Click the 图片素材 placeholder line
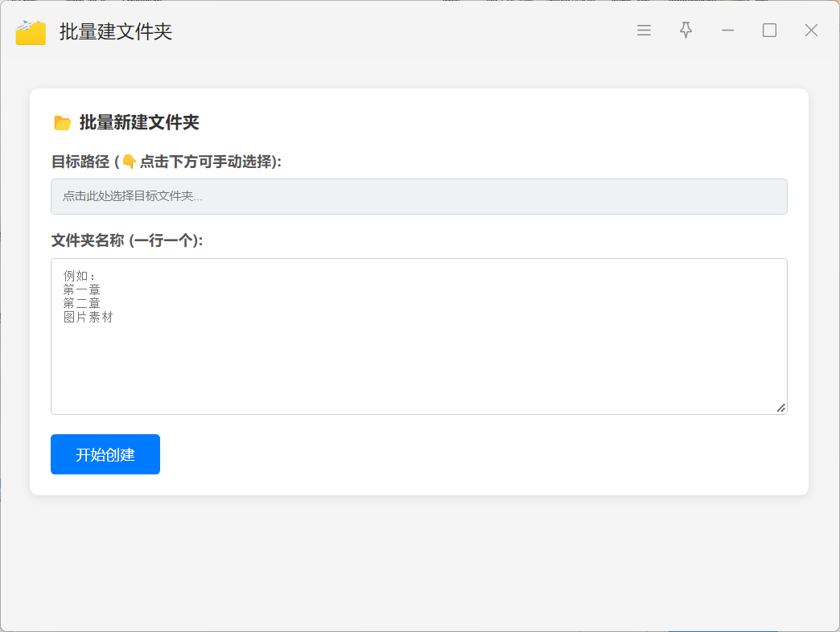This screenshot has width=840, height=632. click(89, 318)
